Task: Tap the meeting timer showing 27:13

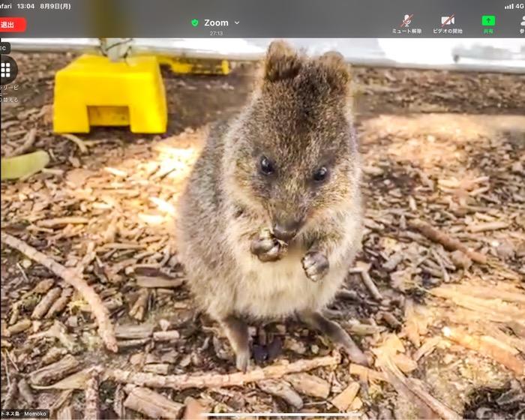Action: (216, 34)
